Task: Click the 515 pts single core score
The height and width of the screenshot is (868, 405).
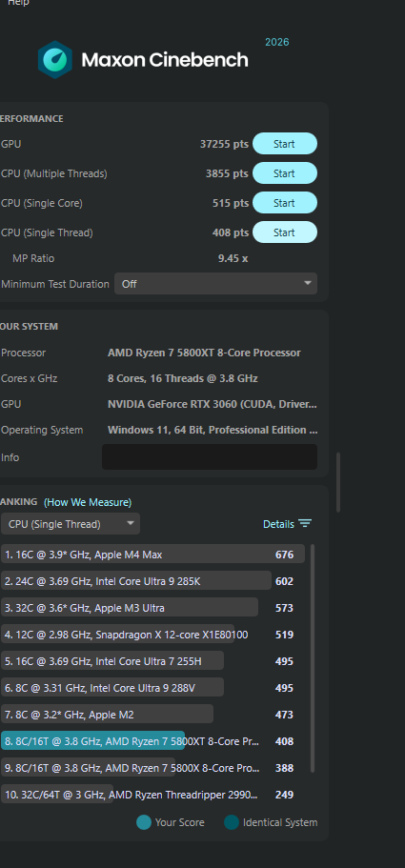Action: click(x=231, y=203)
